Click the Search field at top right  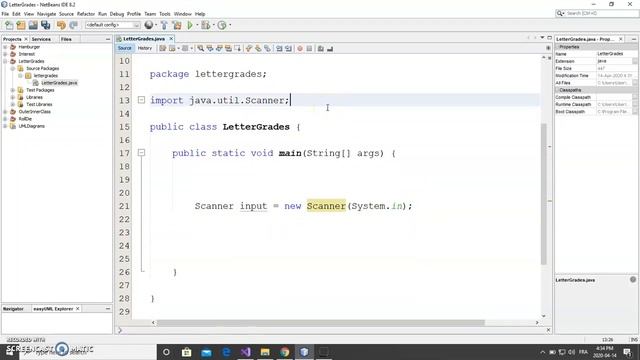[x=596, y=13]
